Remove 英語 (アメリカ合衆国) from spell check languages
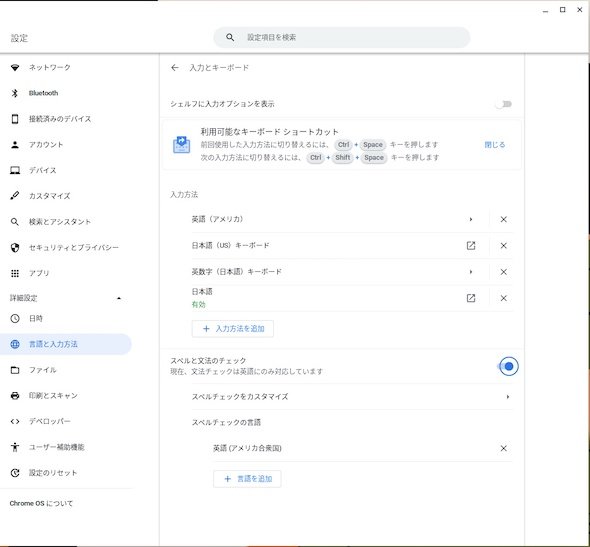Screen dimensions: 590x547 coord(503,448)
